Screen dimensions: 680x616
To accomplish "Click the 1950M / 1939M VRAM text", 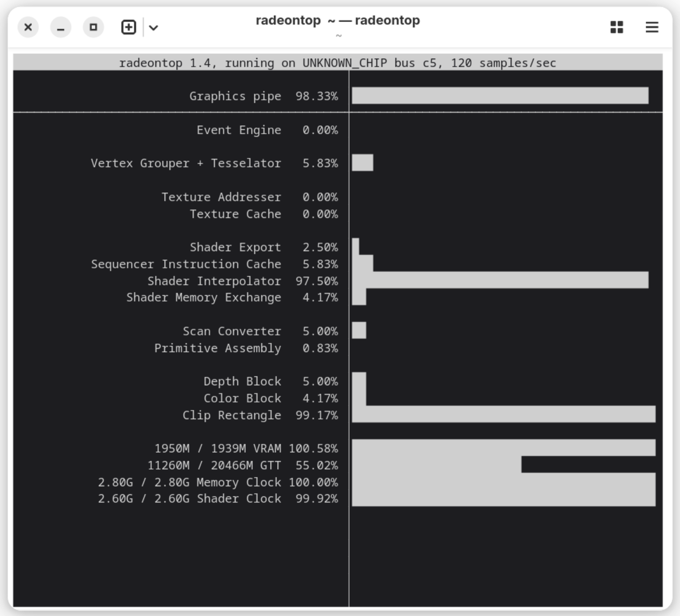I will (x=218, y=449).
